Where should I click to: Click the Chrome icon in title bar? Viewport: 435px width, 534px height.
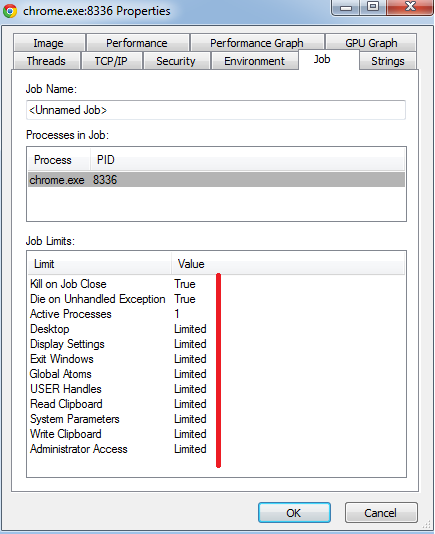coord(10,11)
